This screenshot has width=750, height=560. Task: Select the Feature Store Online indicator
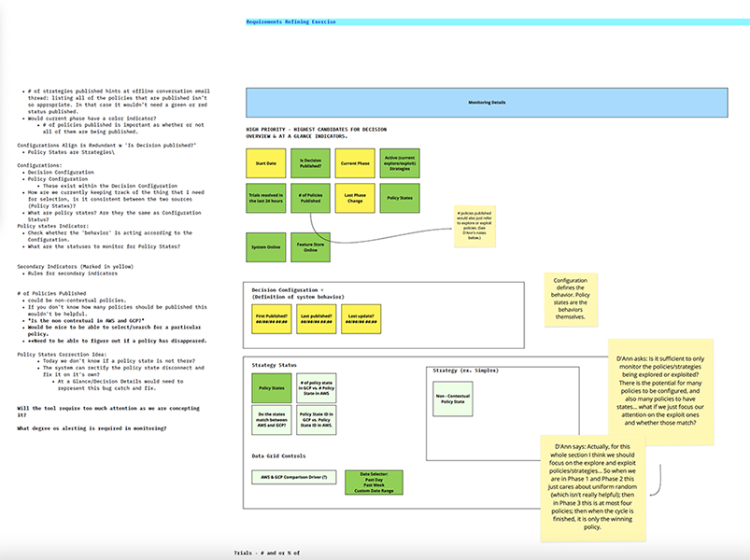pyautogui.click(x=310, y=246)
